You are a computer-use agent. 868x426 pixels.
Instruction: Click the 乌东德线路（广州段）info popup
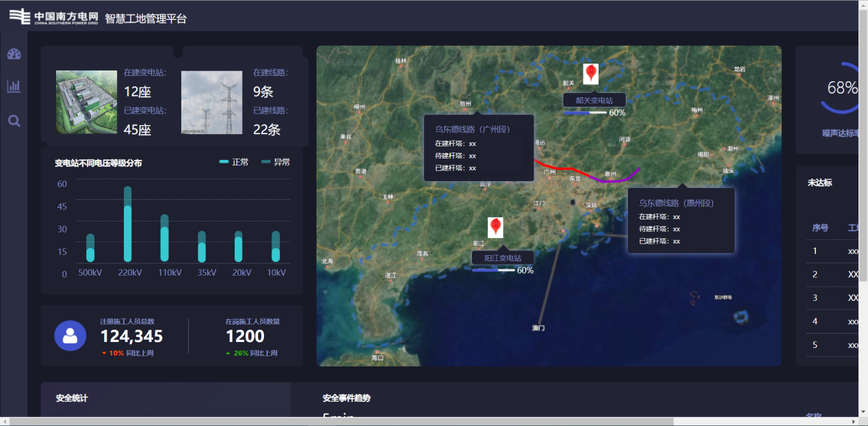pyautogui.click(x=478, y=148)
